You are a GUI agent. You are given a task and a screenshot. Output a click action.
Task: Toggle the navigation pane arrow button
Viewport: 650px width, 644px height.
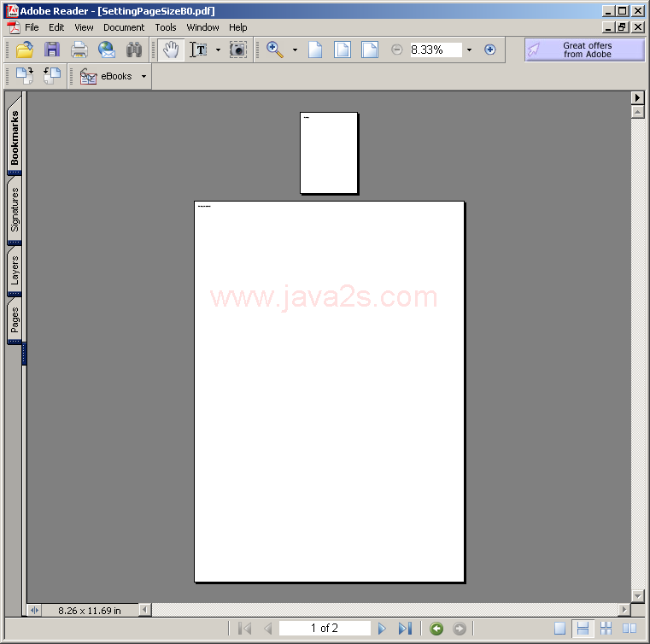[x=35, y=610]
